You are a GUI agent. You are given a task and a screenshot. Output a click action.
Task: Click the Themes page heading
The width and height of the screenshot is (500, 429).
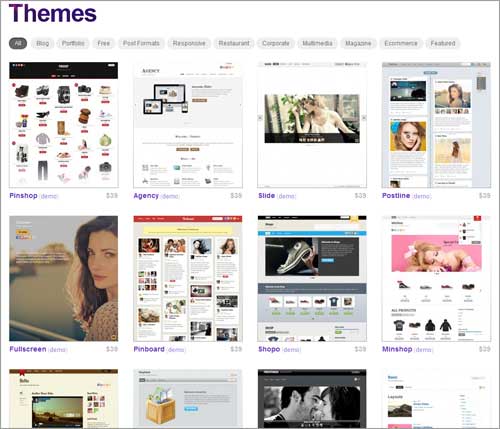pos(53,13)
